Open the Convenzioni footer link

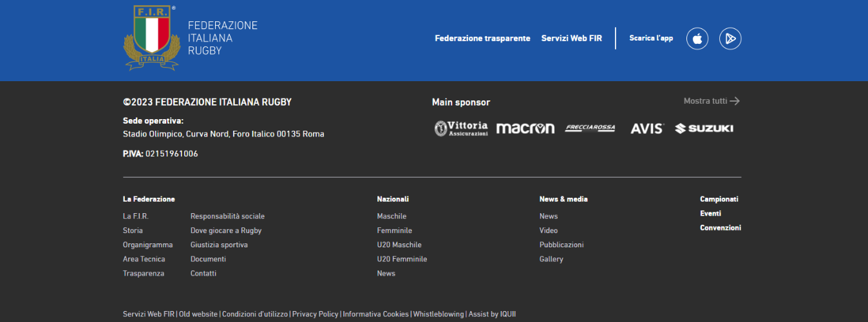[720, 228]
